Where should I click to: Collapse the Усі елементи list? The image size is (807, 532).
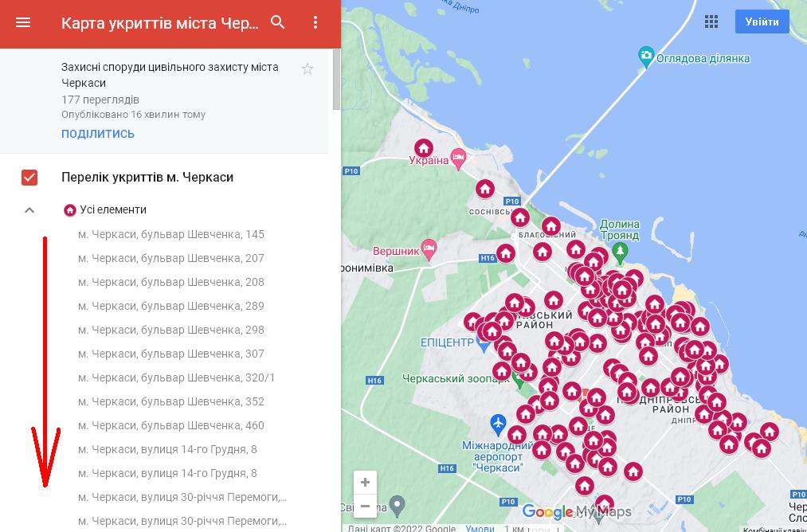tap(29, 210)
